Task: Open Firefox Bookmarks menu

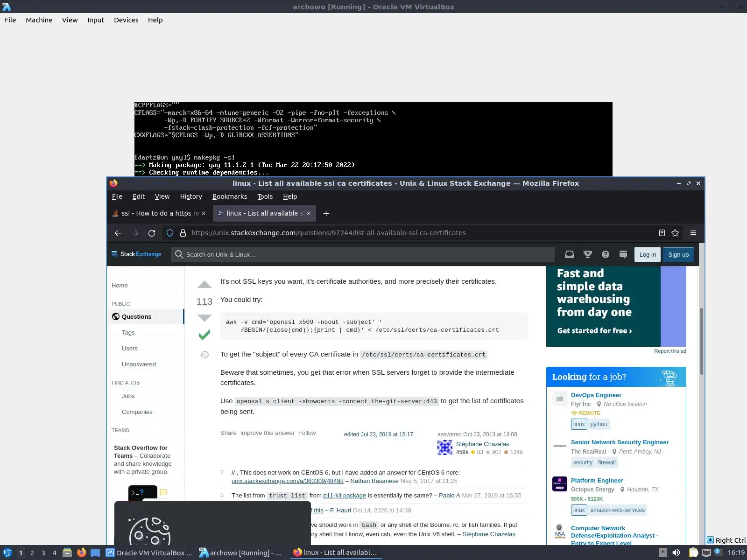Action: 230,196
